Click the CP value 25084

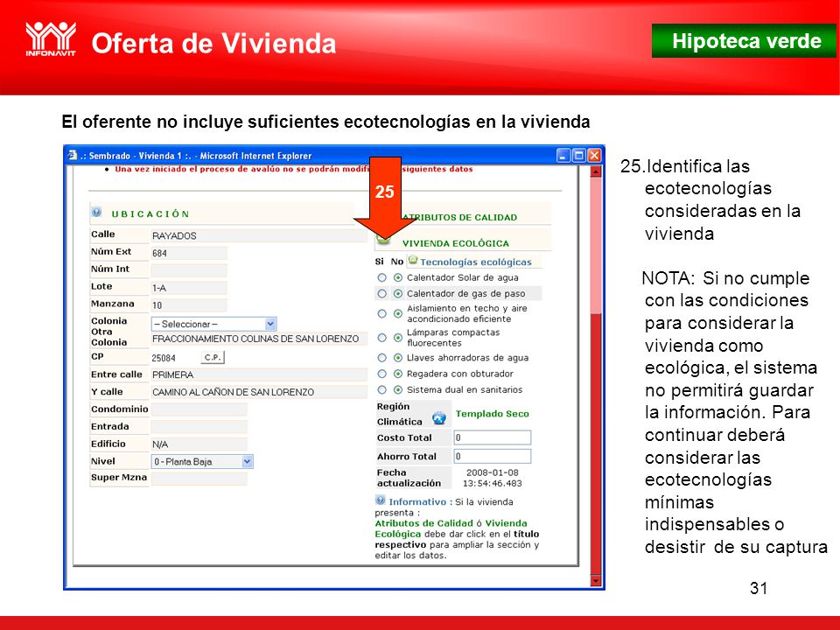pyautogui.click(x=164, y=358)
